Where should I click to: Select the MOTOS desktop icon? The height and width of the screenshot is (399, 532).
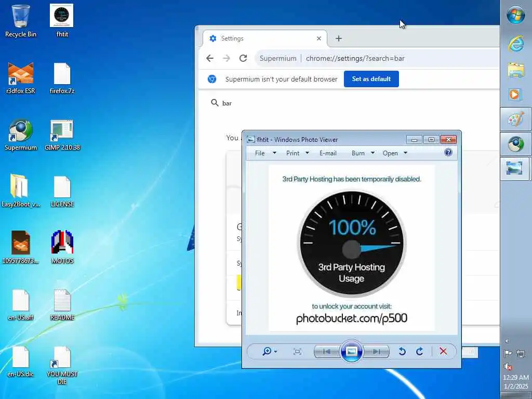[x=62, y=247]
